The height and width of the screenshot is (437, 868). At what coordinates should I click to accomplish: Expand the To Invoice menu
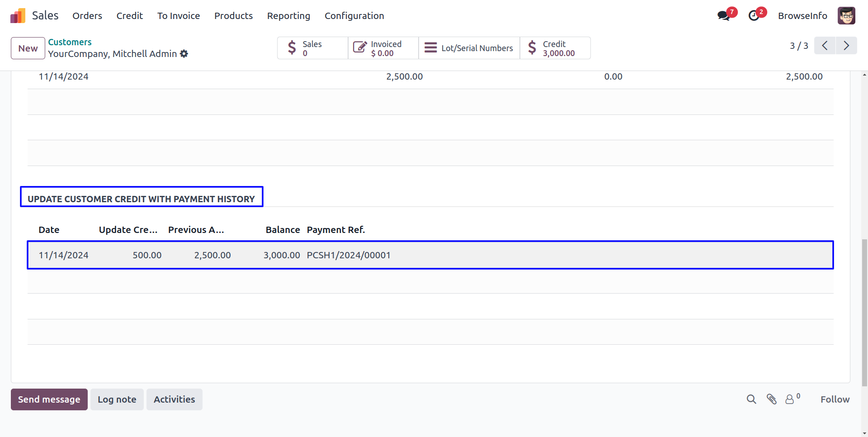(179, 16)
